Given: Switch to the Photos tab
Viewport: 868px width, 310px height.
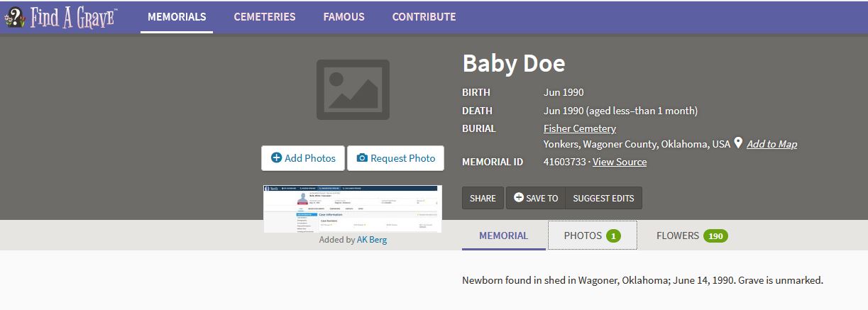Looking at the screenshot, I should (x=592, y=236).
